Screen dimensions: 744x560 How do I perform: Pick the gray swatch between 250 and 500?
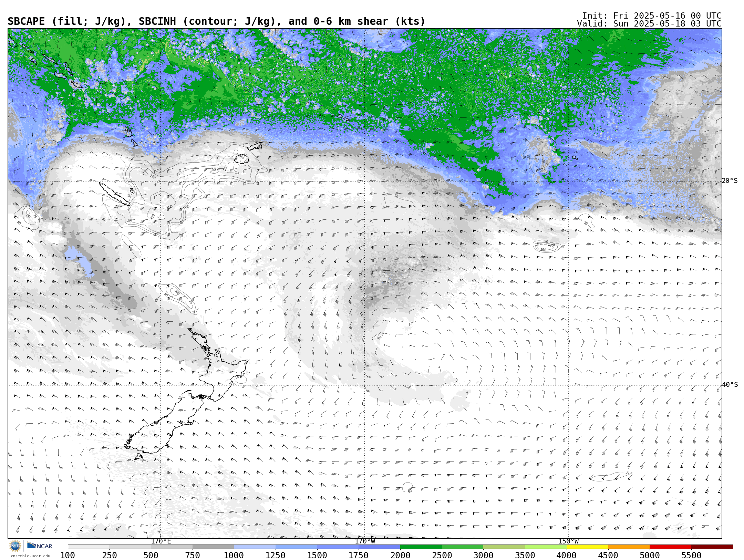[130, 547]
